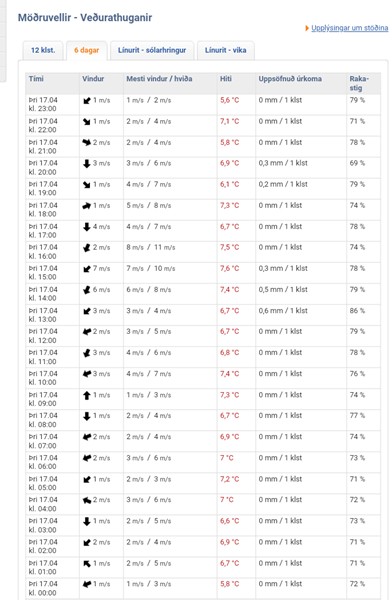
Task: Click upward wind arrow at kl. 09:00
Action: (87, 395)
